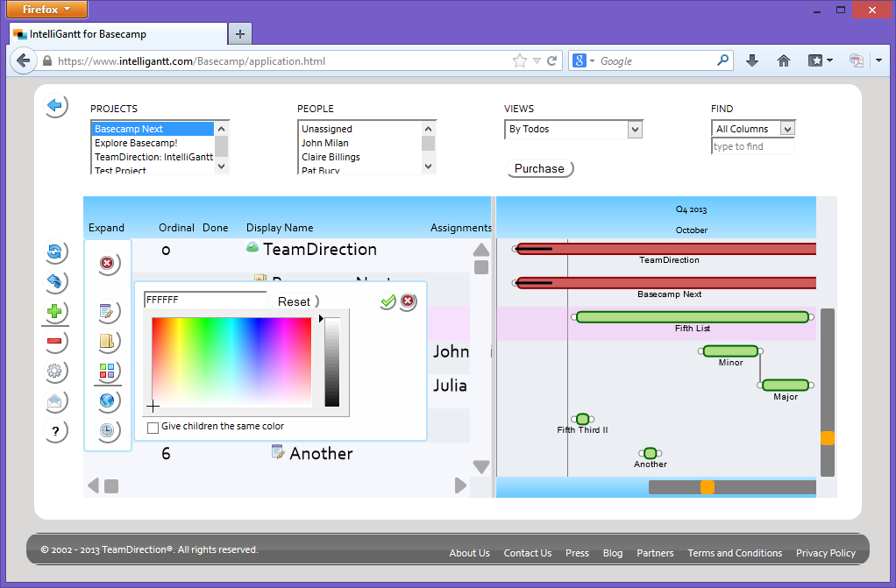Image resolution: width=896 pixels, height=588 pixels.
Task: Click the orange timeline horizontal scroll handle
Action: coord(708,487)
